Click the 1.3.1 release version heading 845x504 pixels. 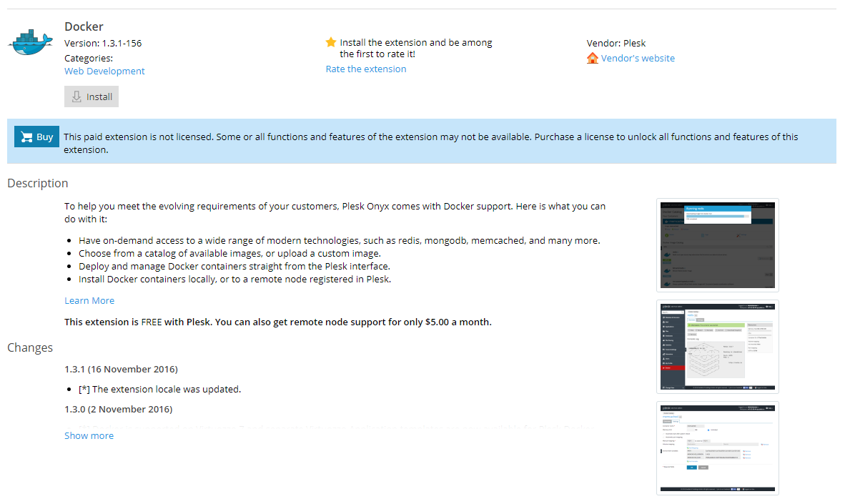121,370
